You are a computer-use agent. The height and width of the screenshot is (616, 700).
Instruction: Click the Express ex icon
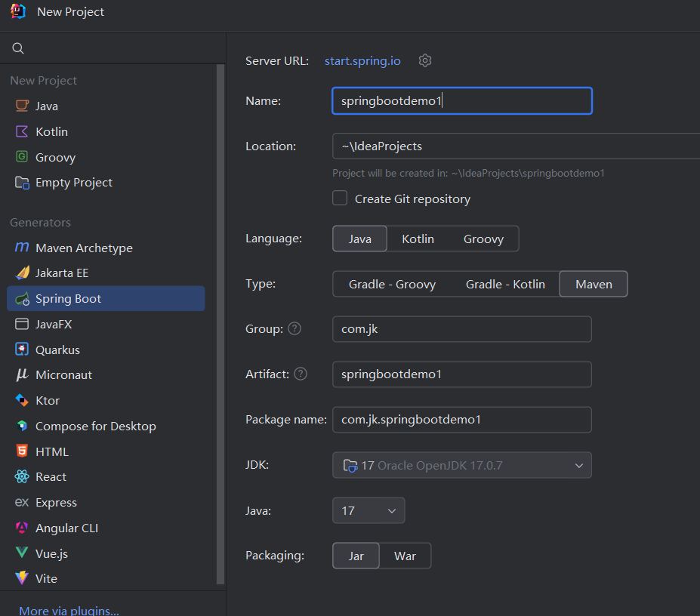coord(22,503)
